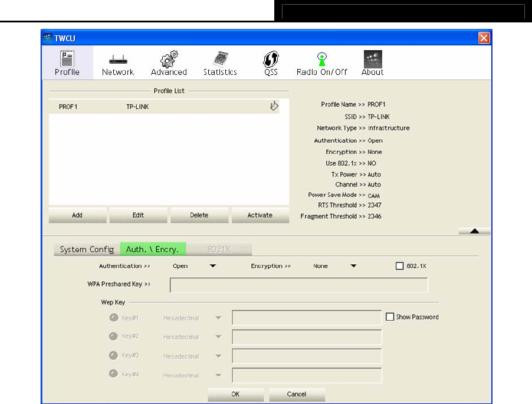Check the Show Password box
Screen dimensions: 532x404
coord(390,317)
